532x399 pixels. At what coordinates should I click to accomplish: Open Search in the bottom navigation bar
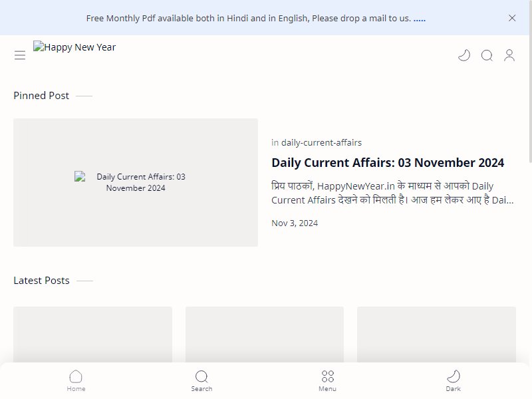(x=201, y=380)
